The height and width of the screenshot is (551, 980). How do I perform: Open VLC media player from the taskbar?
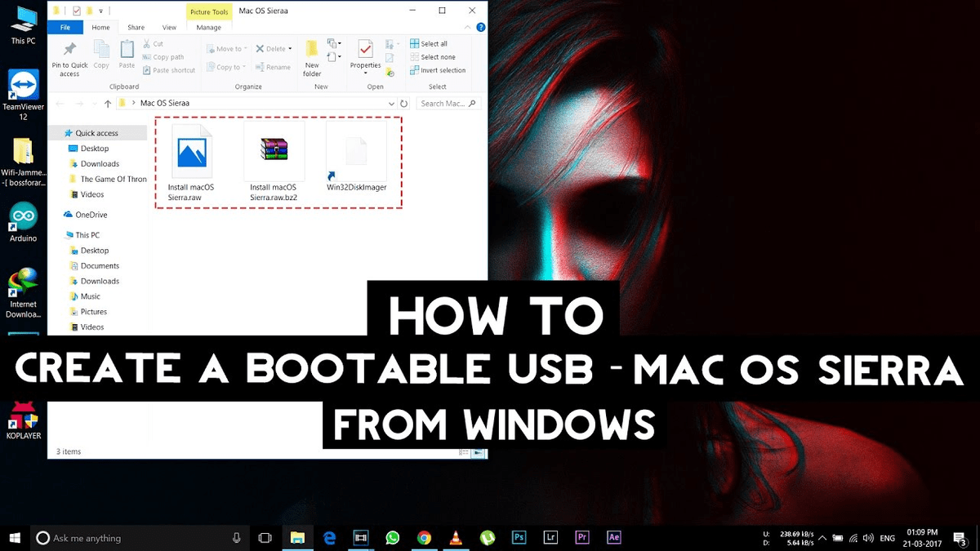click(456, 537)
